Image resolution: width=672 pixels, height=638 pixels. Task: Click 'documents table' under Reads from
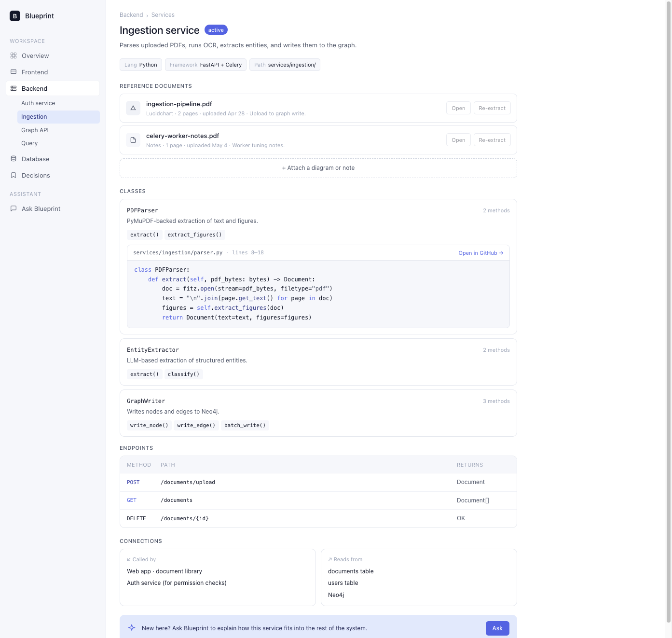pyautogui.click(x=351, y=571)
